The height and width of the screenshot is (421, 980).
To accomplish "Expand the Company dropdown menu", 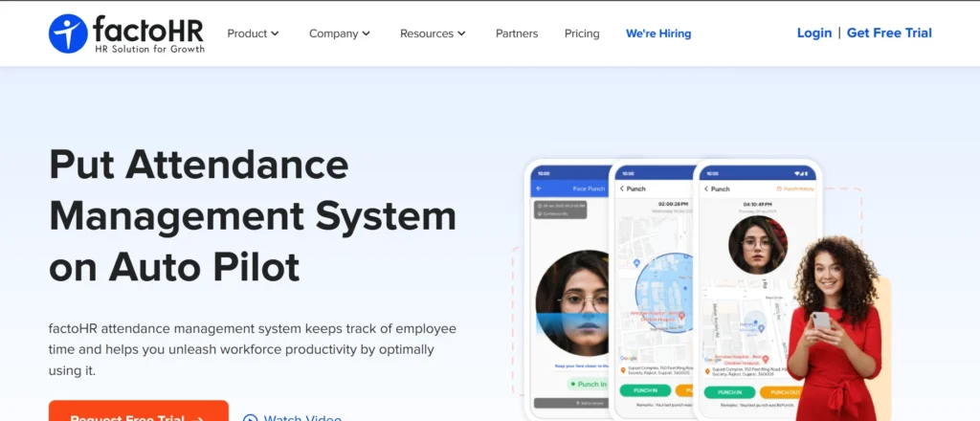I will tap(340, 33).
